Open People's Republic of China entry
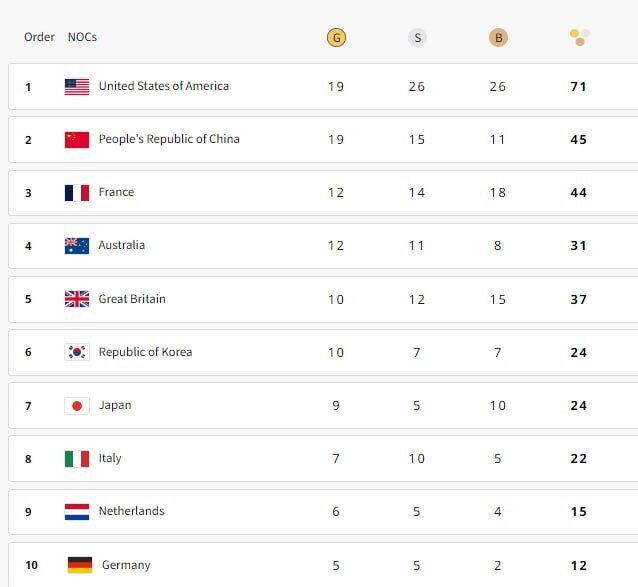Screen dimensions: 638x587 pos(169,139)
